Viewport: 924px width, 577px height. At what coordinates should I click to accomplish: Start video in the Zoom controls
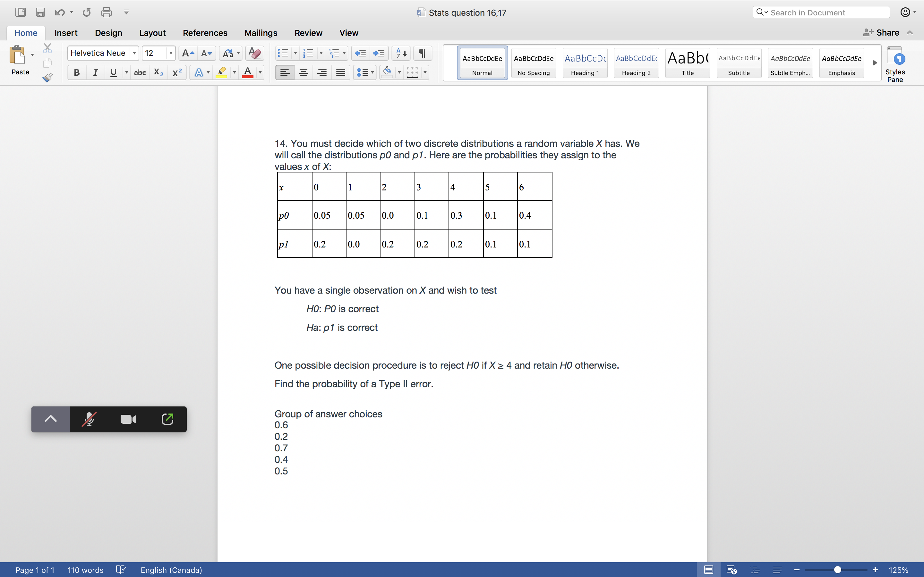click(x=128, y=419)
